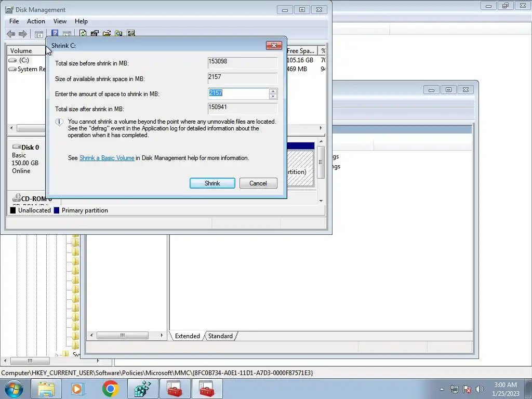This screenshot has height=399, width=532.
Task: Show hidden tray icons arrow
Action: pos(442,389)
